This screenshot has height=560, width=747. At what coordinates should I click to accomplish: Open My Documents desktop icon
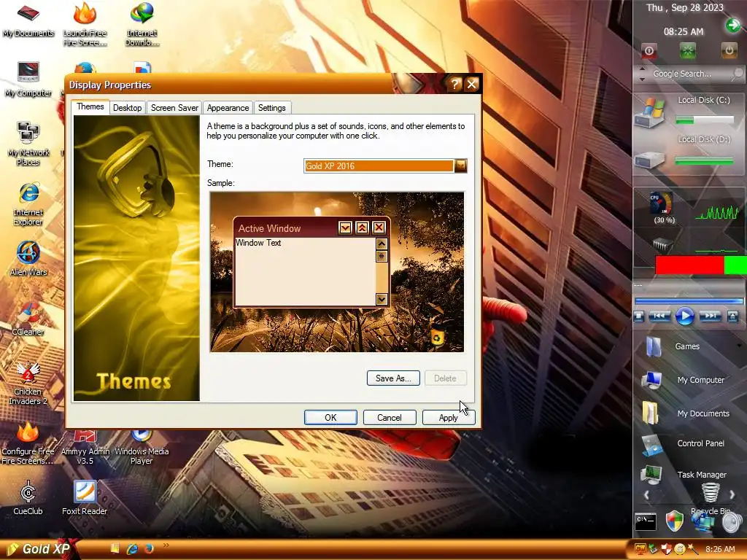click(28, 20)
